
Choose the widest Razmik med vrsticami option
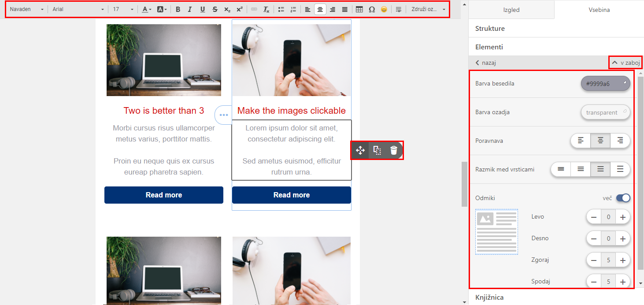pyautogui.click(x=620, y=169)
